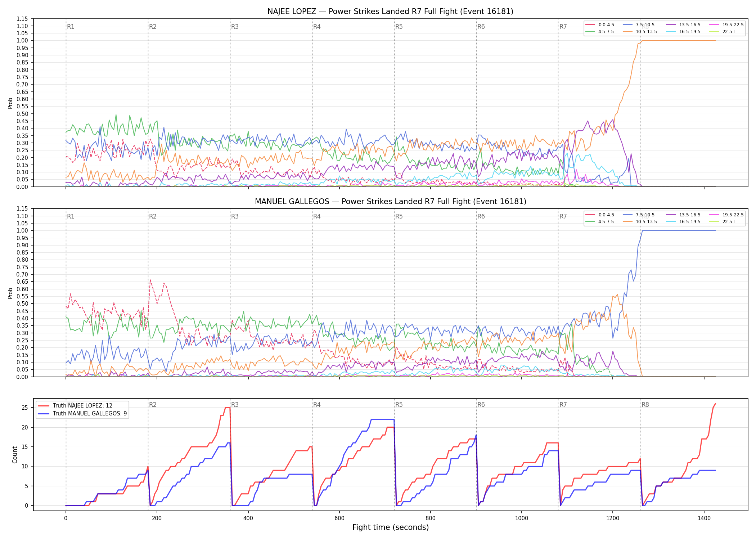Click the R5 label in the Count chart
The image size is (756, 540).
[399, 405]
